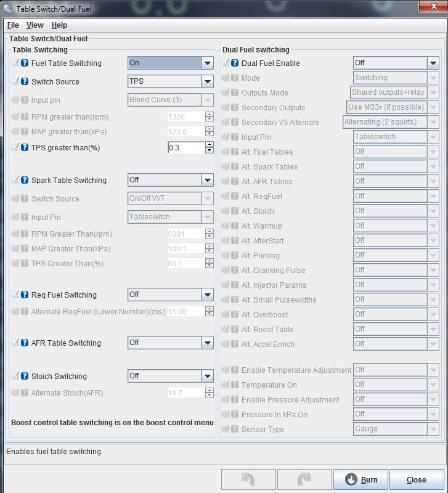Open the Stoich Switching dropdown

171,376
